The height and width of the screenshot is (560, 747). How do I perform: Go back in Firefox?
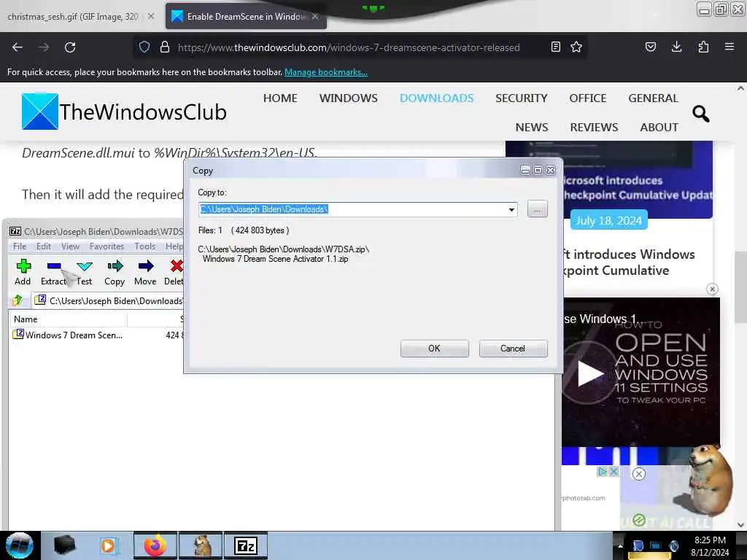pyautogui.click(x=18, y=47)
